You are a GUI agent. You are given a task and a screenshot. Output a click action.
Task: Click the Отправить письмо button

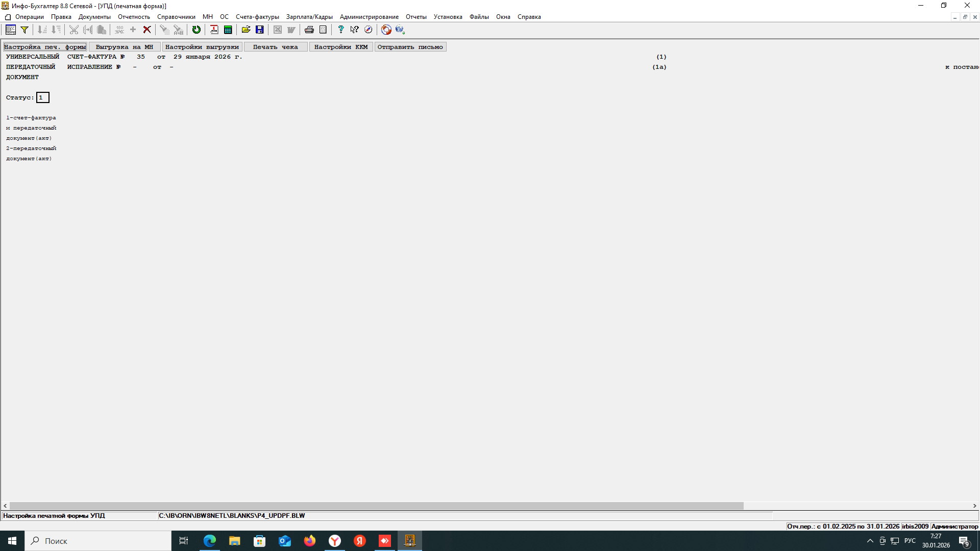410,47
